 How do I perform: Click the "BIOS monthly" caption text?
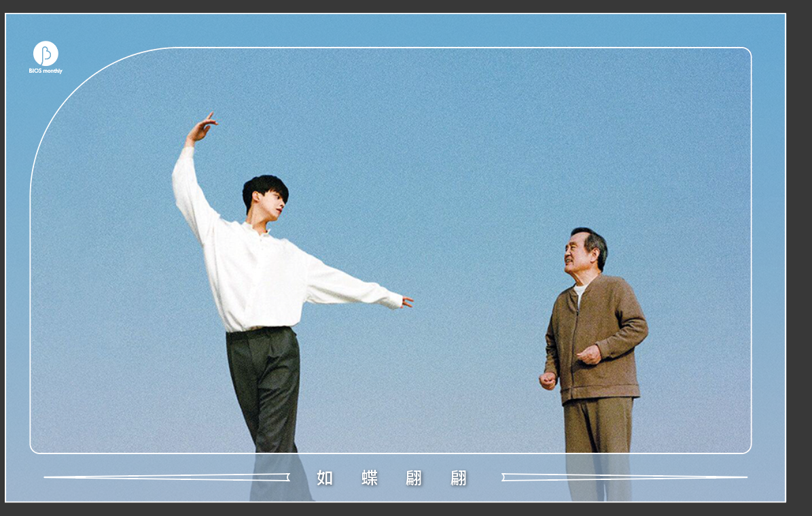tap(46, 71)
